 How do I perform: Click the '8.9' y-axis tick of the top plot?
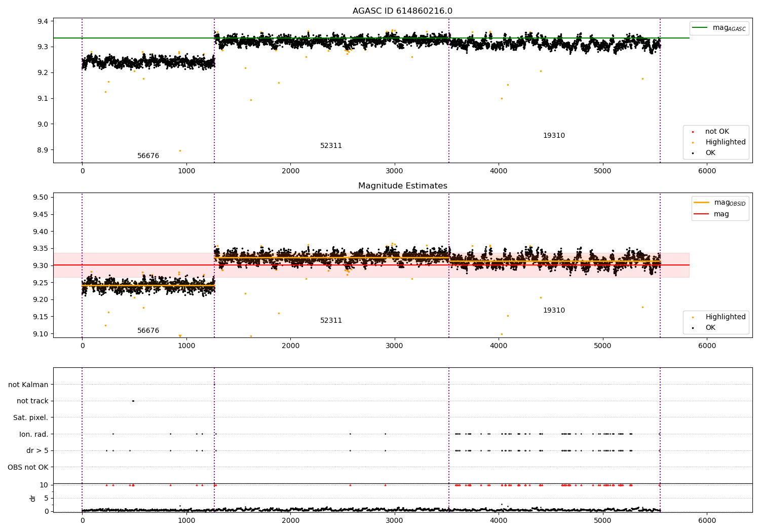[x=43, y=150]
